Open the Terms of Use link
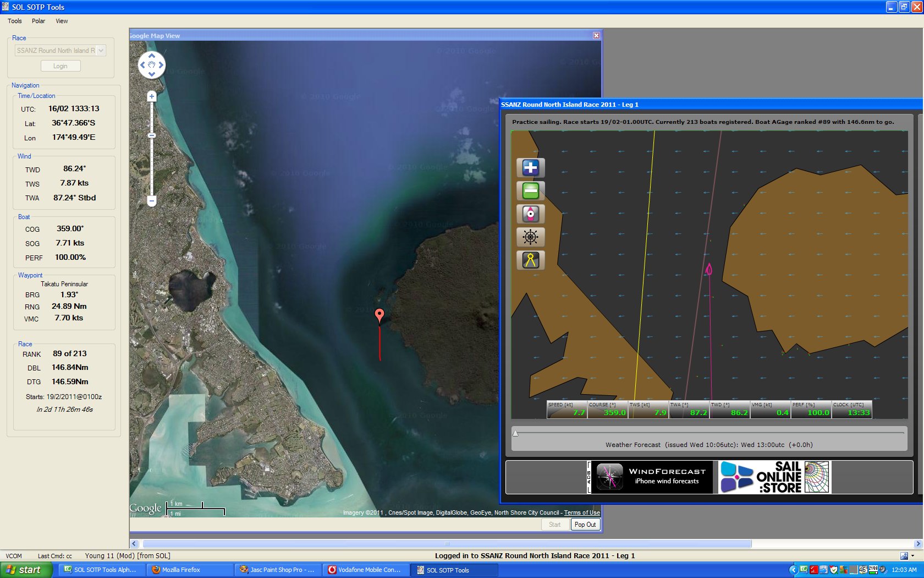 pos(582,512)
